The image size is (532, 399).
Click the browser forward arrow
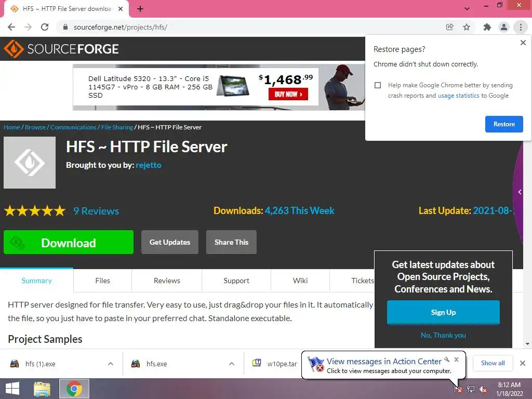pyautogui.click(x=28, y=27)
